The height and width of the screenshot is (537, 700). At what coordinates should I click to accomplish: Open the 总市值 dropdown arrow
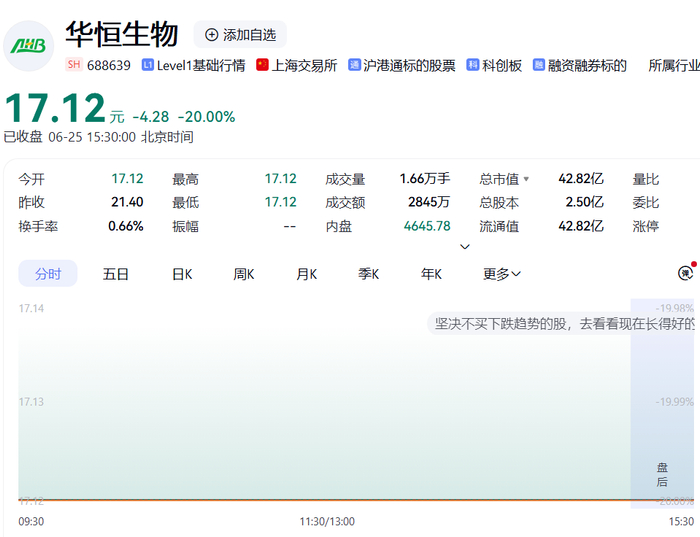[526, 179]
